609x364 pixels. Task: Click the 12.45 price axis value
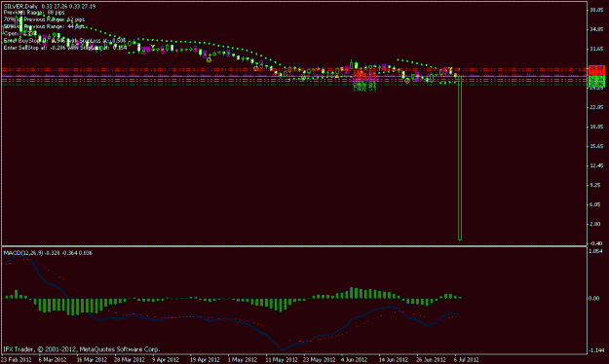pos(596,165)
